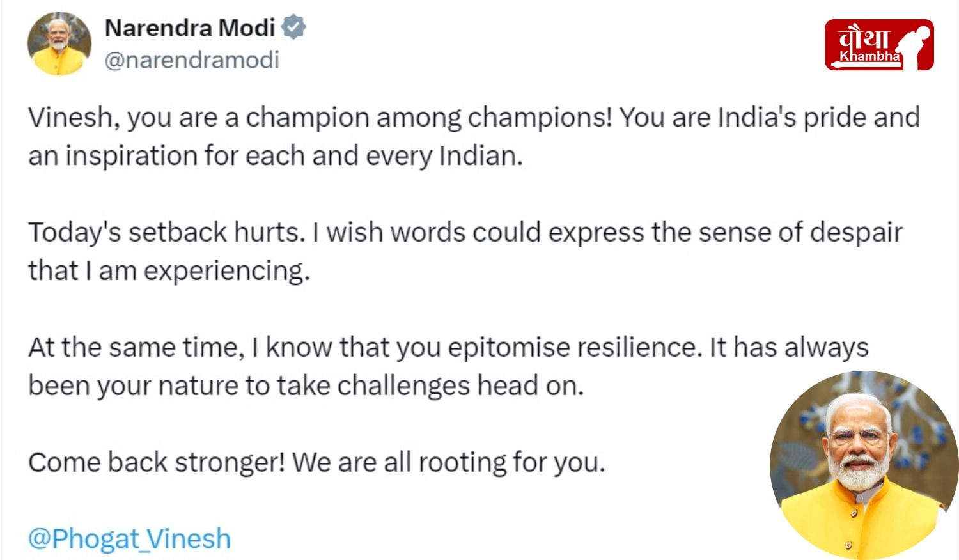
Task: Click the 'Khambha' English text in logo
Action: [870, 56]
